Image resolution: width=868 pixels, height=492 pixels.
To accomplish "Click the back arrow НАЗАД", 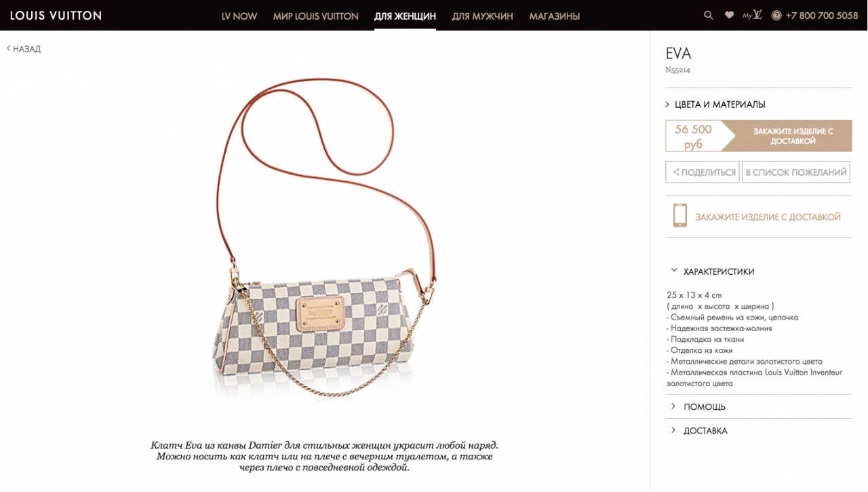I will pos(24,49).
